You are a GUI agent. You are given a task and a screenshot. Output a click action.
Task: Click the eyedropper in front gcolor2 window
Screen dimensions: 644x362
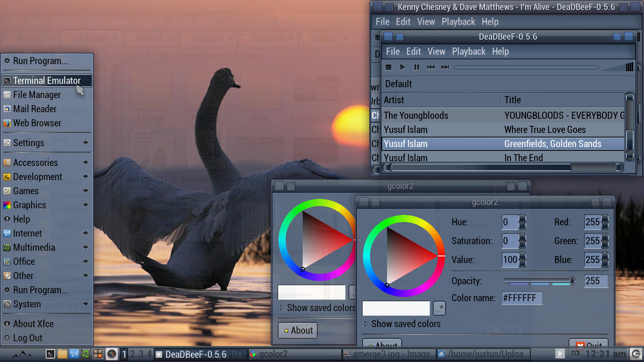pos(439,308)
